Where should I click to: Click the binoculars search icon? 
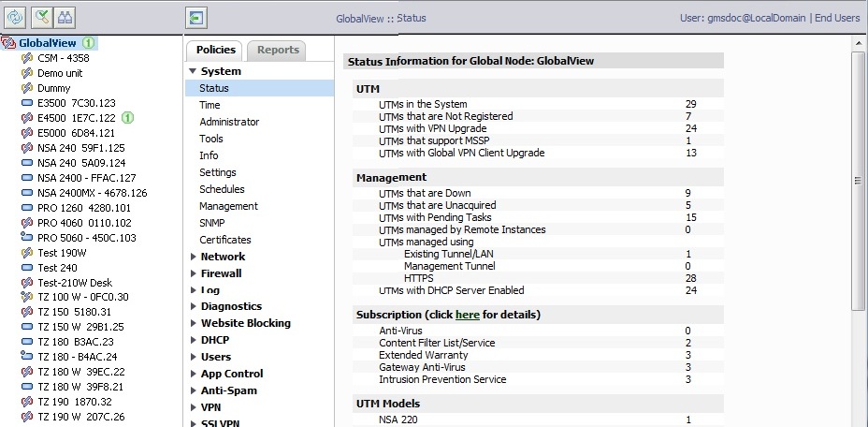pyautogui.click(x=65, y=18)
